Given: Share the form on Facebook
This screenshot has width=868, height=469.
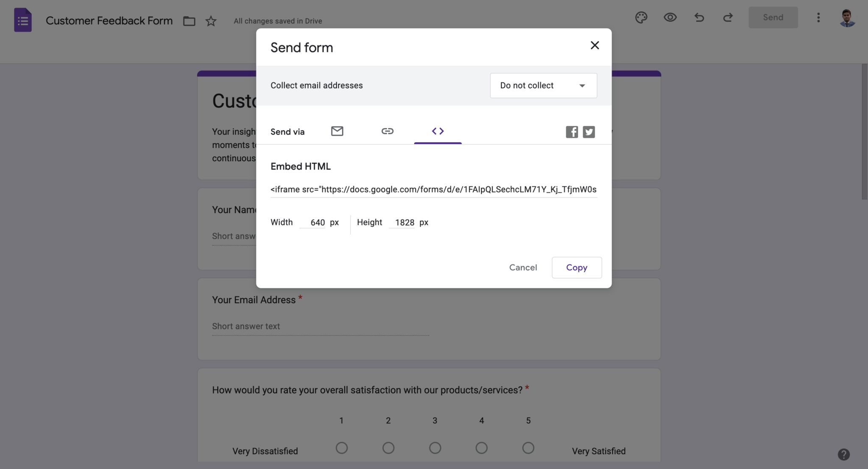Looking at the screenshot, I should (x=572, y=132).
